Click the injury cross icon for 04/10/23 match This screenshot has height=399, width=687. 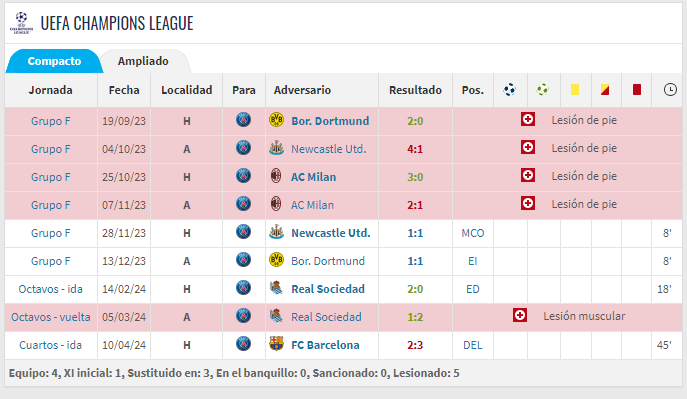(x=528, y=148)
